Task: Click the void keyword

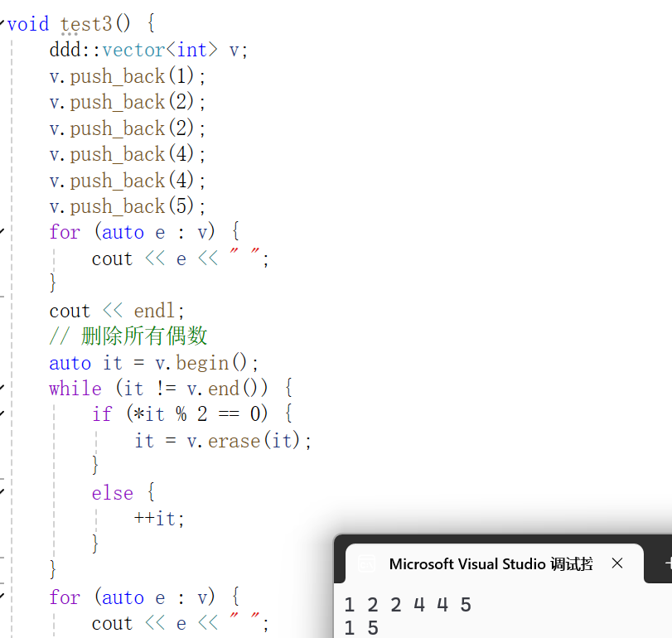Action: (28, 24)
